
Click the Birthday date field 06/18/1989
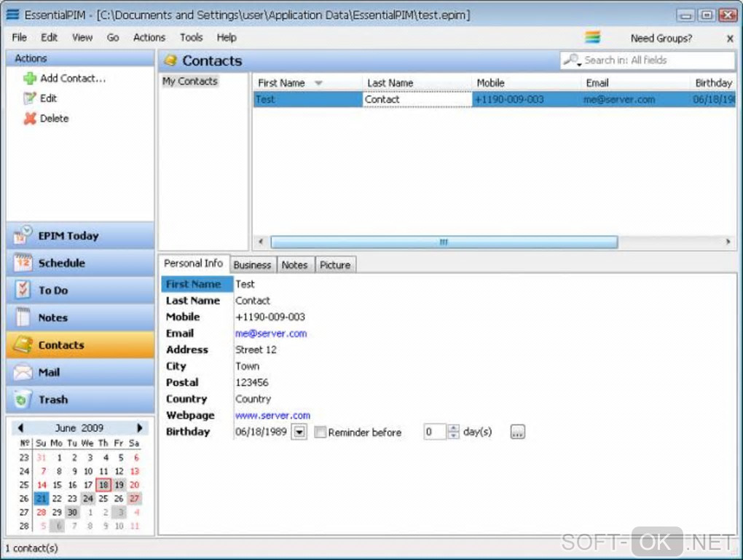(262, 432)
